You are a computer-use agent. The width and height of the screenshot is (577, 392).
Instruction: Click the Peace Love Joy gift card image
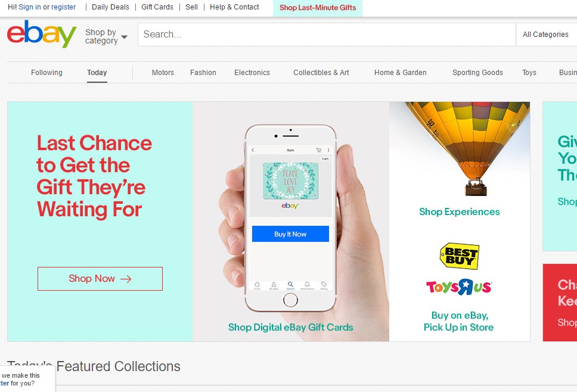(290, 181)
